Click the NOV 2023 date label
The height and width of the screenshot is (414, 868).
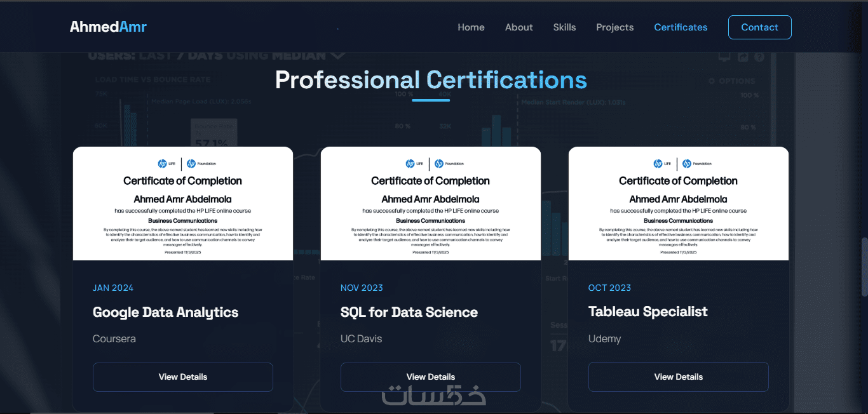click(x=362, y=288)
